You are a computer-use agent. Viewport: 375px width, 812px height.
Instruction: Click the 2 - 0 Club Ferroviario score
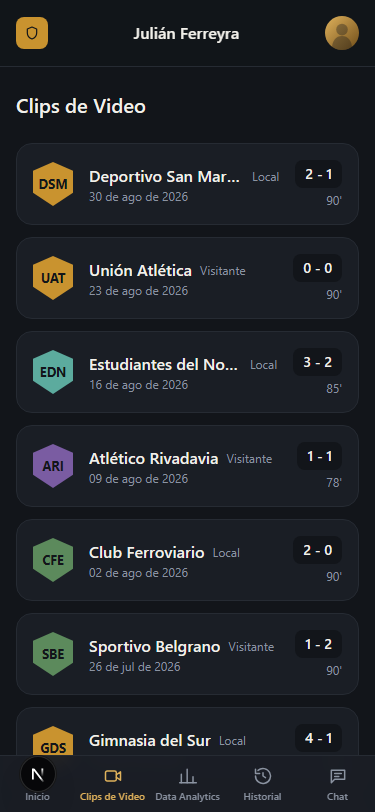click(x=318, y=550)
